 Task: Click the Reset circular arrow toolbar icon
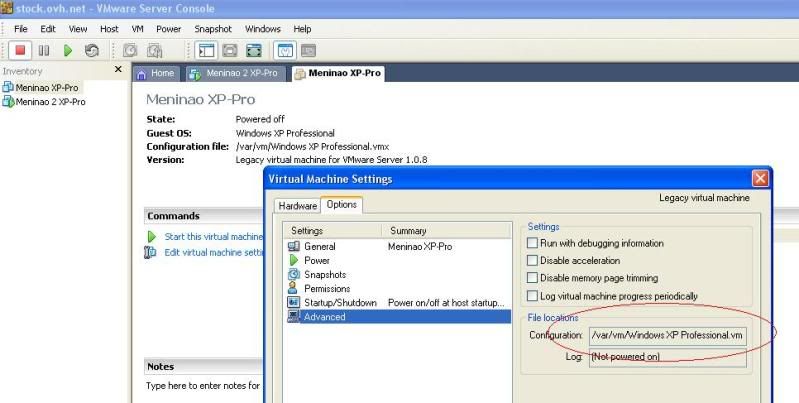tap(92, 50)
